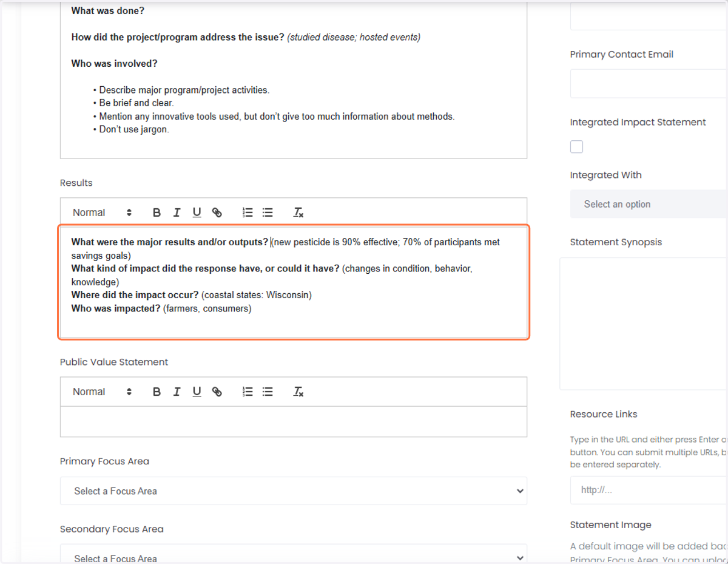728x564 pixels.
Task: Click bullet 'Don't use jargon.'
Action: point(134,129)
